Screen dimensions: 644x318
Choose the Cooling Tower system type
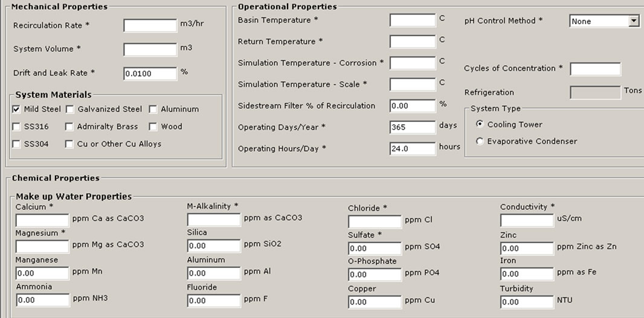coord(480,124)
